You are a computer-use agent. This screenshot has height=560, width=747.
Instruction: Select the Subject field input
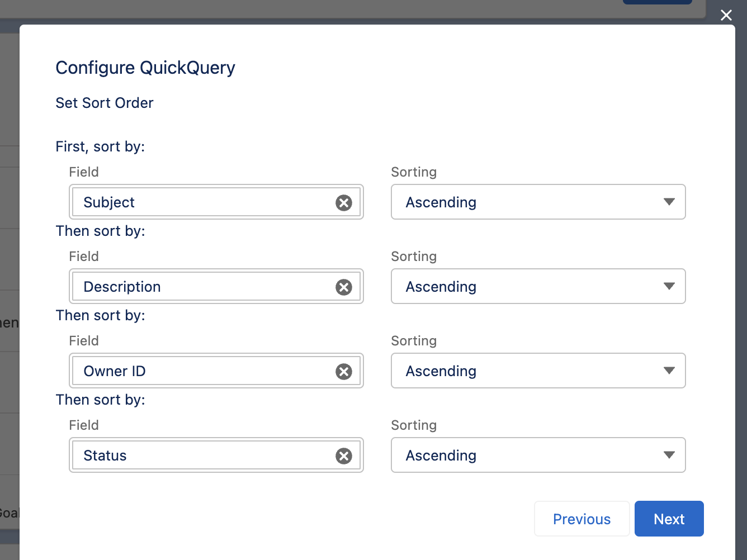point(196,202)
